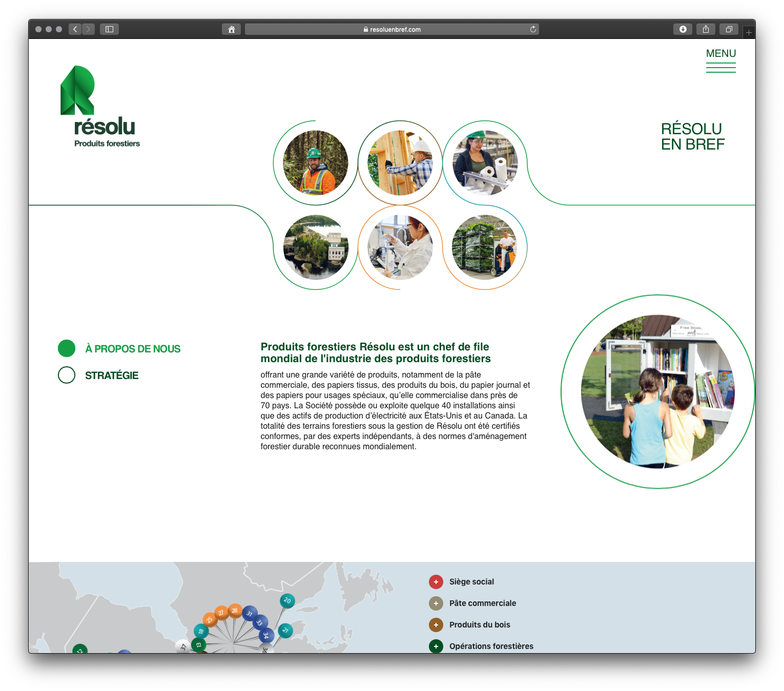Expand the Opérations forestières plus icon
The image size is (784, 691).
tap(436, 646)
